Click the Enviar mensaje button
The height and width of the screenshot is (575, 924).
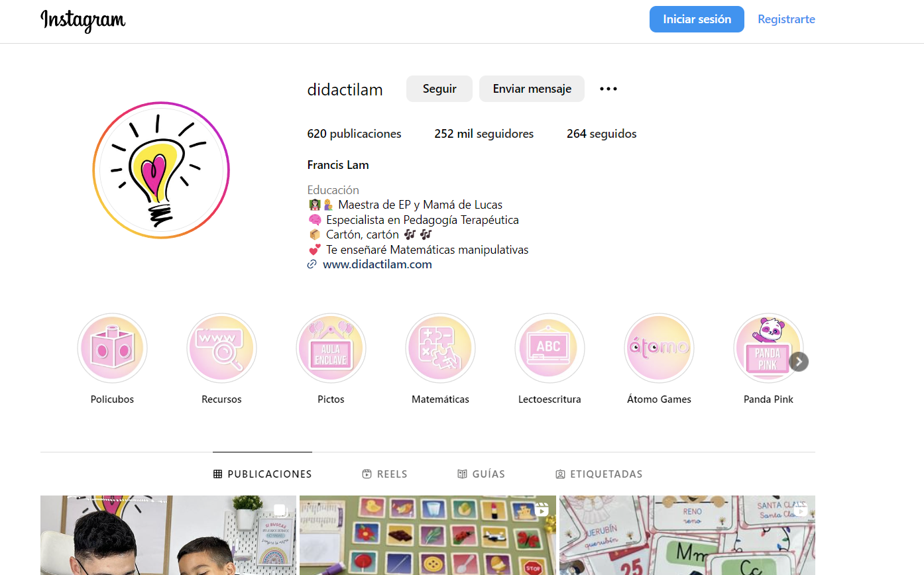(x=532, y=89)
